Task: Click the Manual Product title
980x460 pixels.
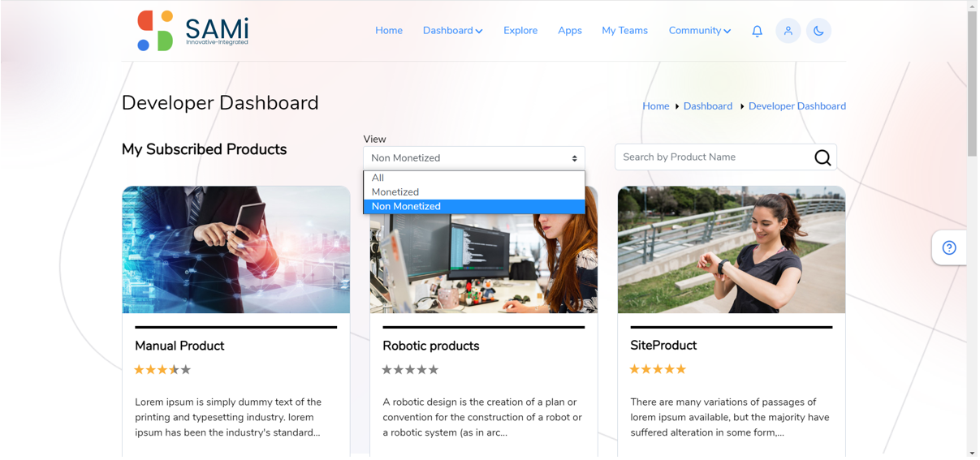Action: coord(179,346)
